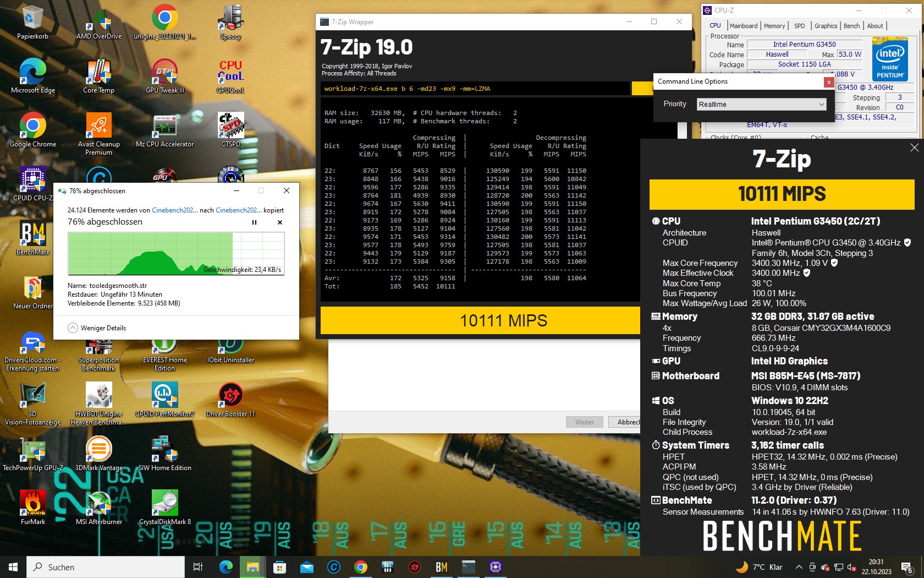Image resolution: width=924 pixels, height=578 pixels.
Task: Click the volume icon in system tray
Action: click(x=851, y=567)
